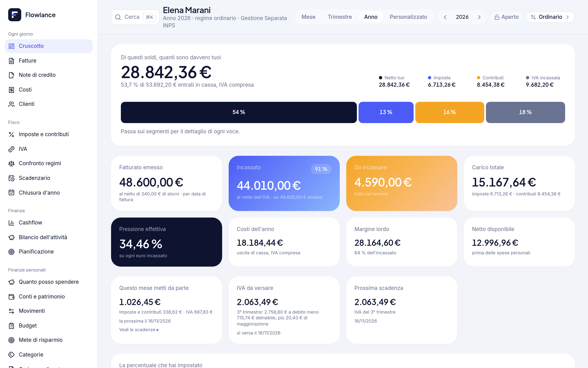The width and height of the screenshot is (588, 368).
Task: Open the Pressione effettiva card
Action: click(x=166, y=242)
